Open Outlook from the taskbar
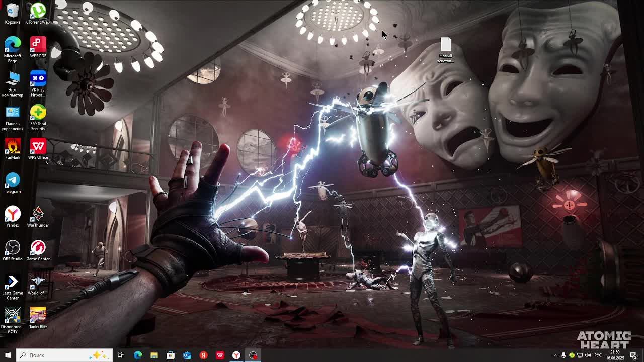 click(x=187, y=355)
